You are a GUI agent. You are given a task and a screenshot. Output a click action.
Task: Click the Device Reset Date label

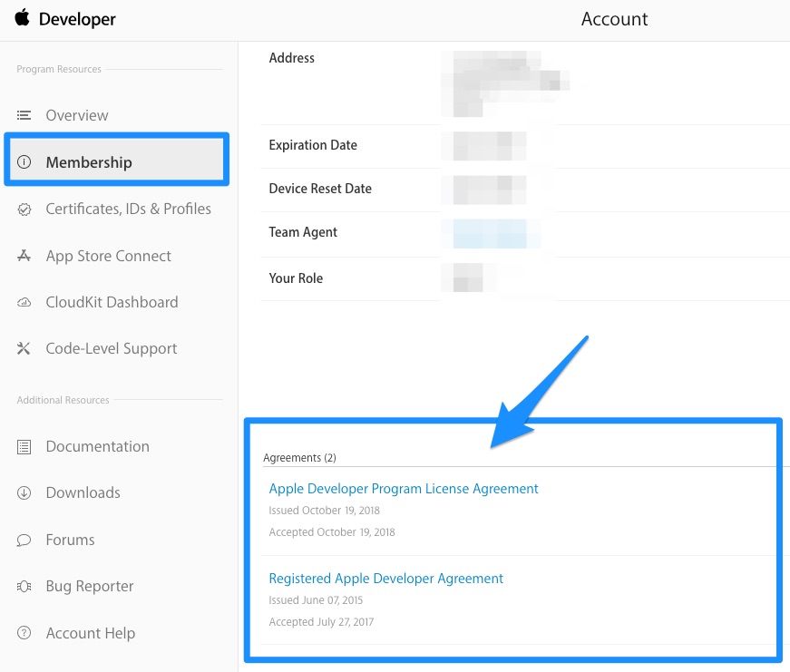(320, 189)
